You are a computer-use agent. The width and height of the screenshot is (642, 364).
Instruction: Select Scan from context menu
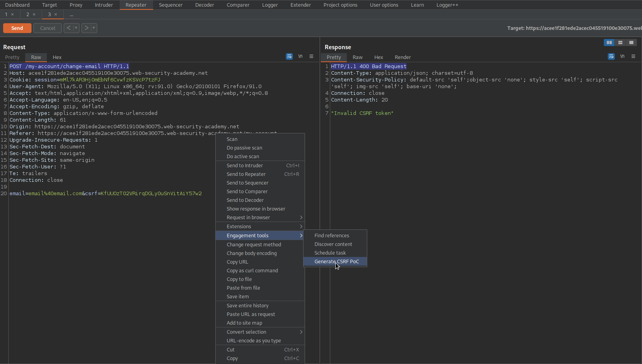260,139
